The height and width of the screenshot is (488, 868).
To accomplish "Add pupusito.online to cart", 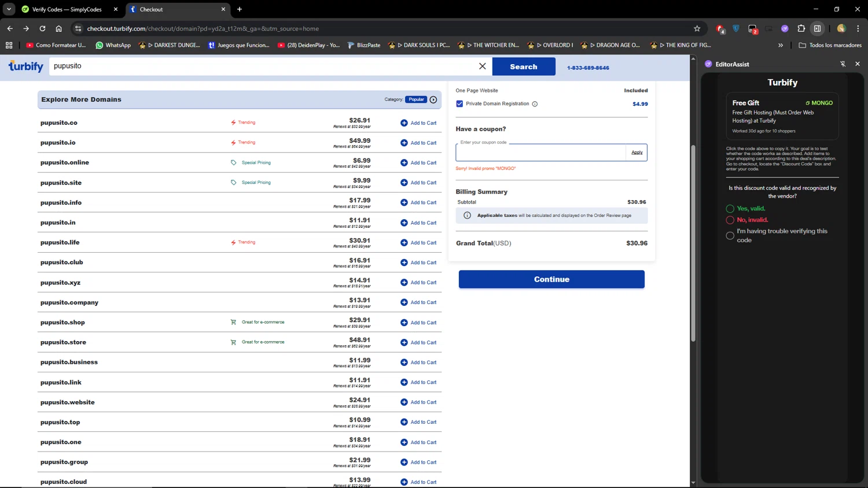I will point(418,163).
